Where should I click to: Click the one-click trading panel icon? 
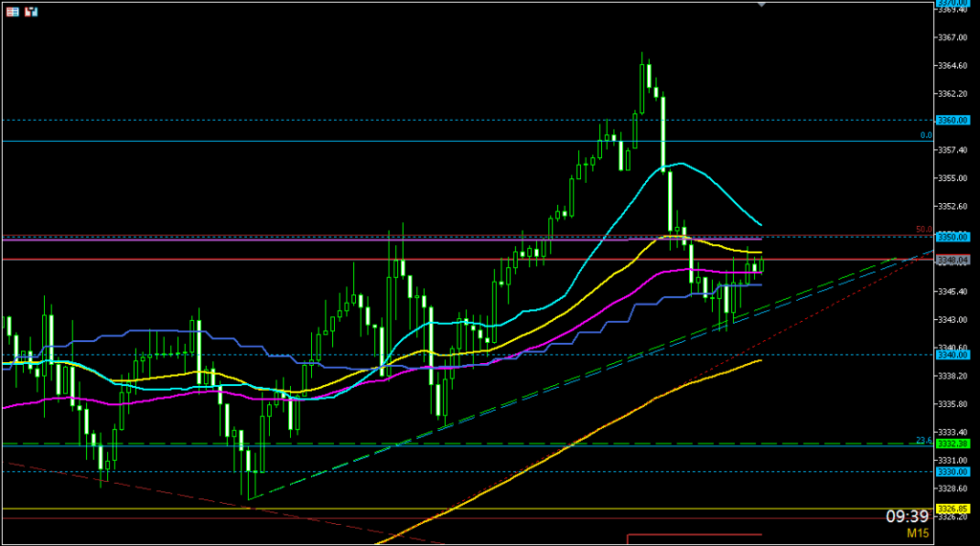(x=32, y=11)
